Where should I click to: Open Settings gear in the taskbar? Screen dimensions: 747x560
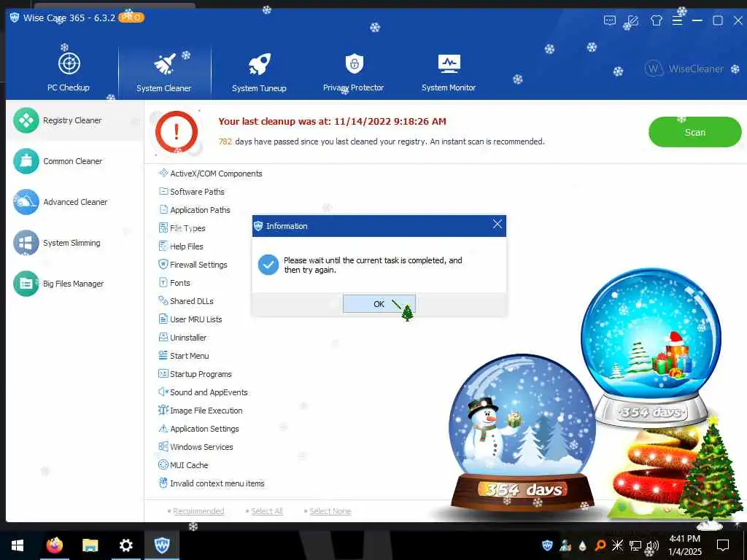(125, 545)
